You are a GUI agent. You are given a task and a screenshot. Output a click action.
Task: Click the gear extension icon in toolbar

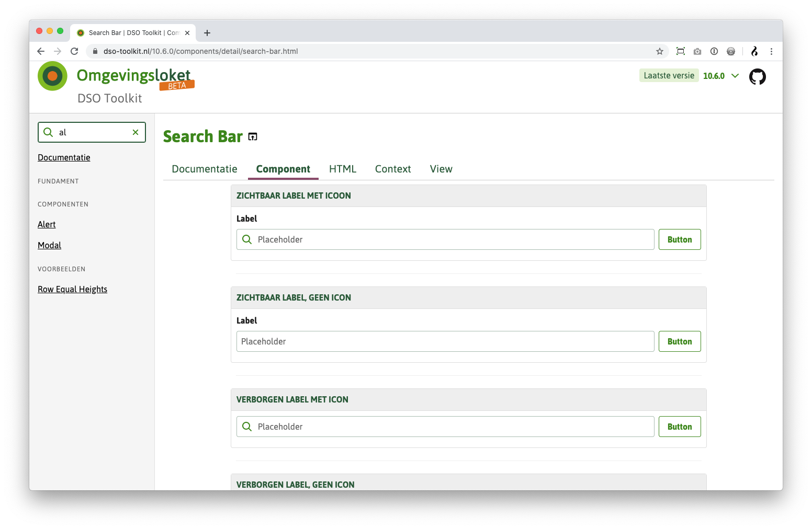tap(731, 51)
